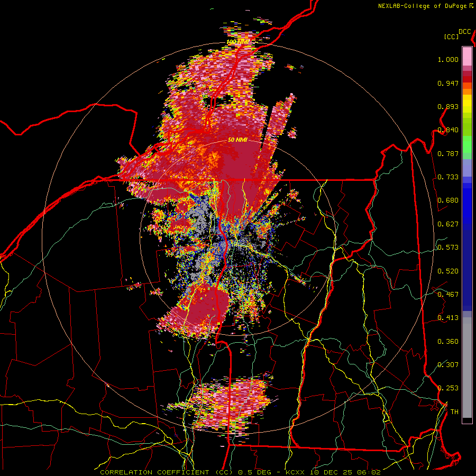Screen dimensions: 476x476
Task: Click the 0.680 scale value
Action: pyautogui.click(x=448, y=200)
